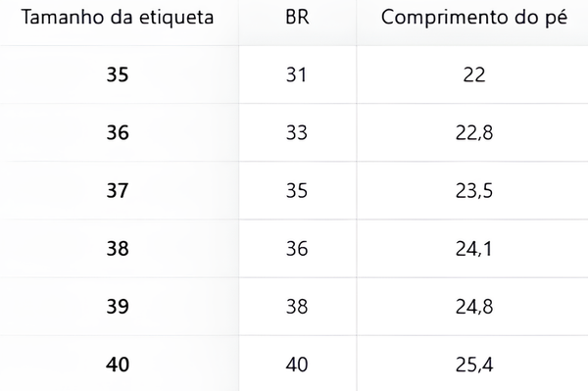The width and height of the screenshot is (588, 391).
Task: Select label size 36 cell
Action: (x=118, y=132)
